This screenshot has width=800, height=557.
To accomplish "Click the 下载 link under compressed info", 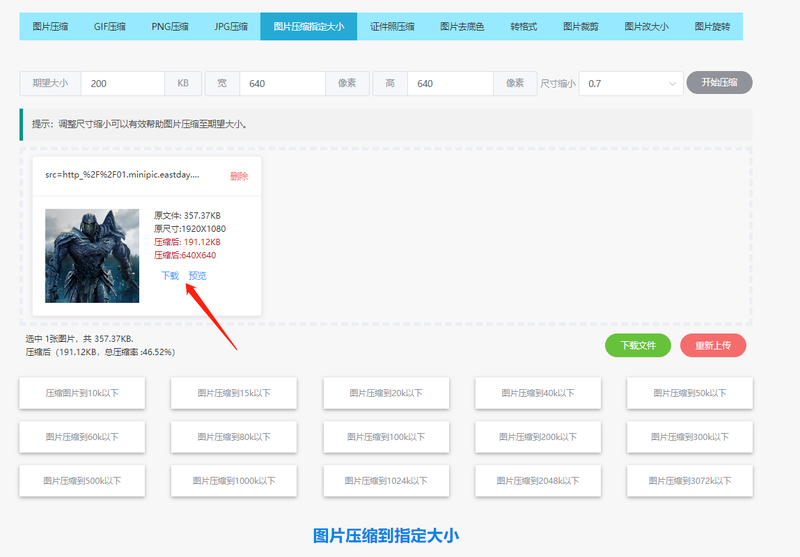I will click(170, 275).
